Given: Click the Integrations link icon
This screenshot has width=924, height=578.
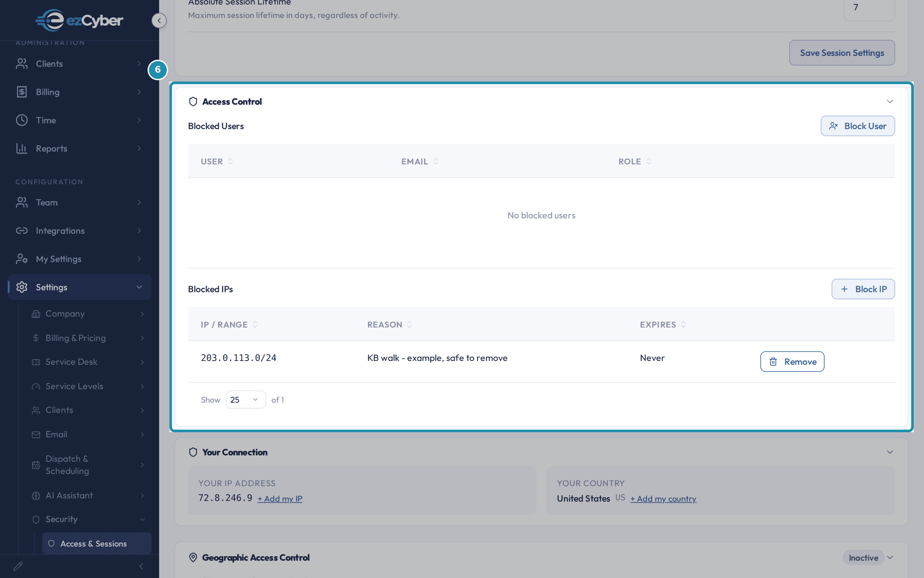Looking at the screenshot, I should 22,231.
